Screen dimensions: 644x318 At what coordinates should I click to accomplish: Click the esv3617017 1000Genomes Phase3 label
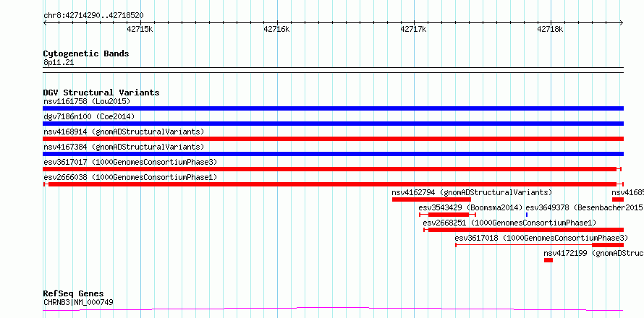[130, 162]
